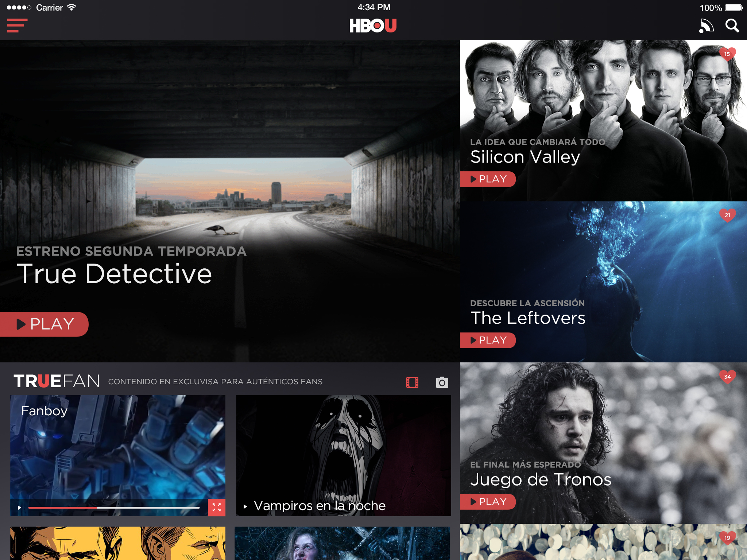Viewport: 747px width, 560px height.
Task: Play Juego de Tronos
Action: [x=488, y=502]
